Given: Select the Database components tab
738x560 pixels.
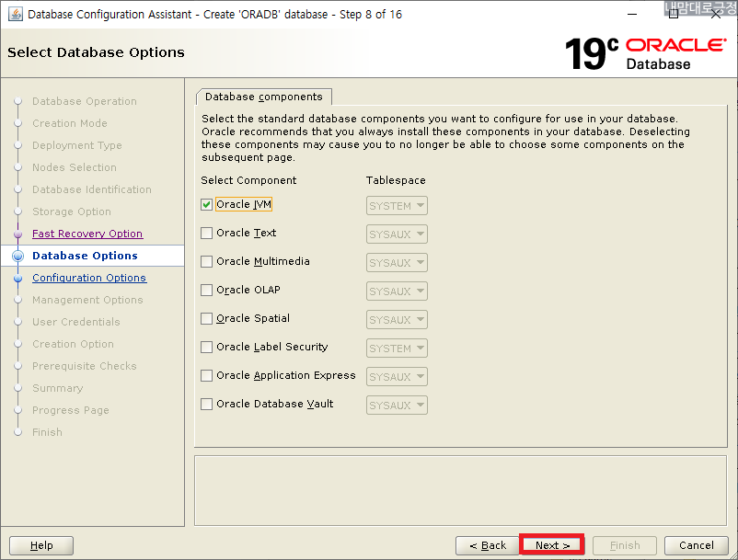Looking at the screenshot, I should point(263,97).
